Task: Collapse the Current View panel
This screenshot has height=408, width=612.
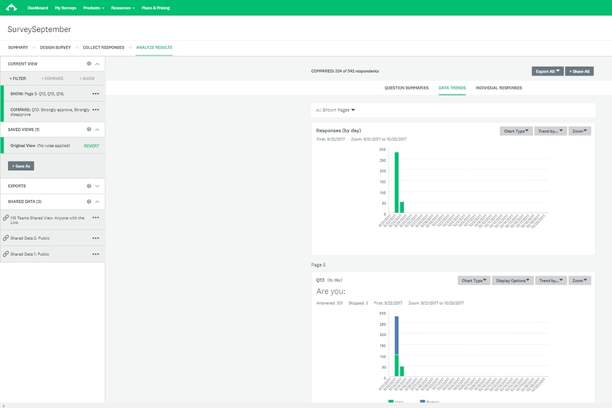Action: [x=98, y=64]
